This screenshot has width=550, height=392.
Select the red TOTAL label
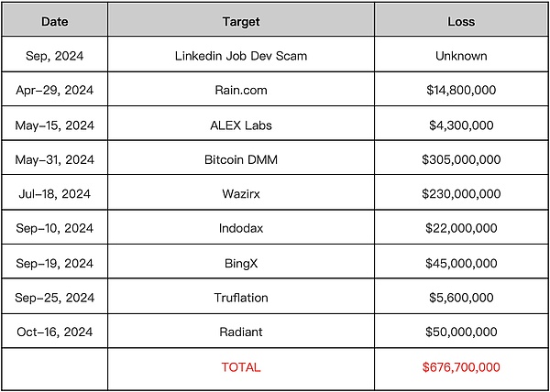[240, 367]
